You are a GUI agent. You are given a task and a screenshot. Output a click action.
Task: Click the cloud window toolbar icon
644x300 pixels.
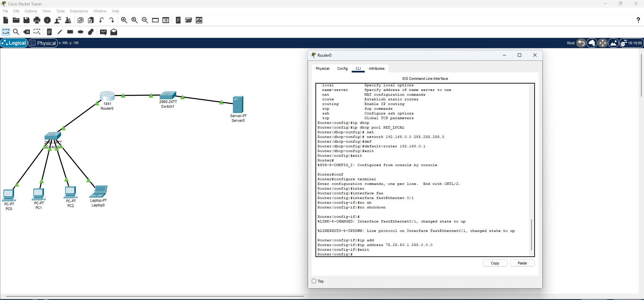tap(199, 20)
